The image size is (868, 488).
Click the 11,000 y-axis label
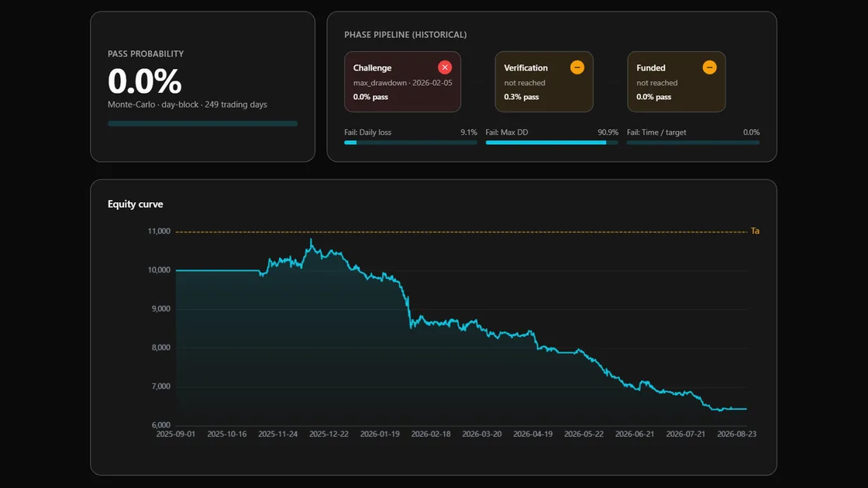pyautogui.click(x=159, y=232)
